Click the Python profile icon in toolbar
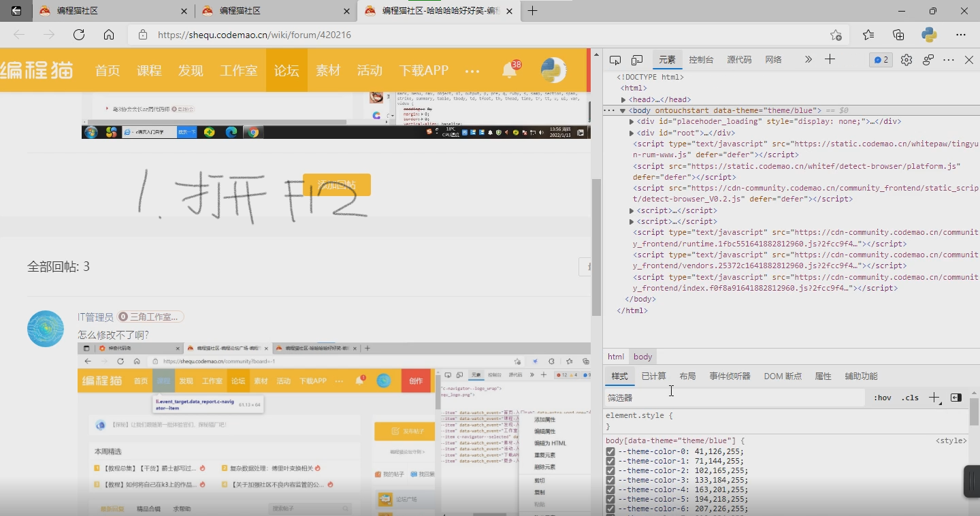 tap(930, 35)
